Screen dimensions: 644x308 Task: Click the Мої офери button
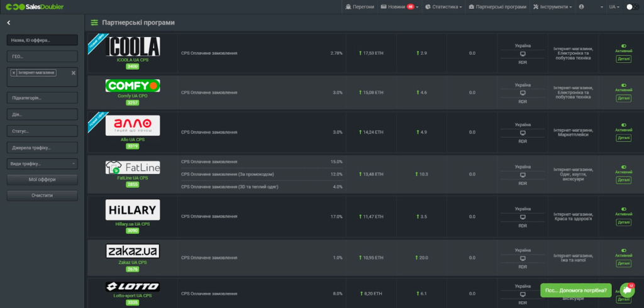42,179
